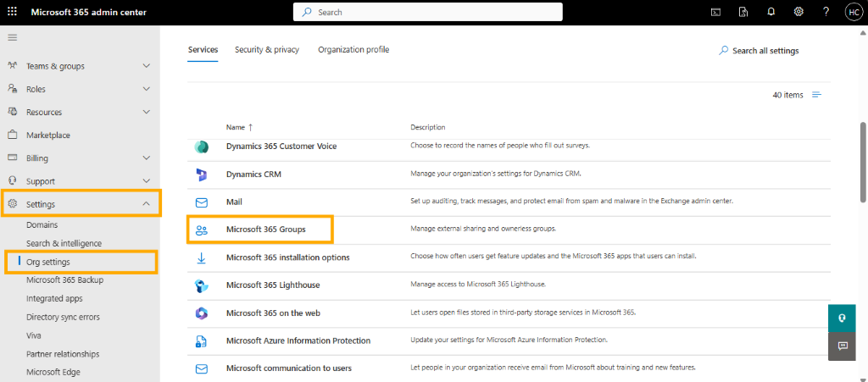Collapse navigation with hamburger icon

point(12,37)
